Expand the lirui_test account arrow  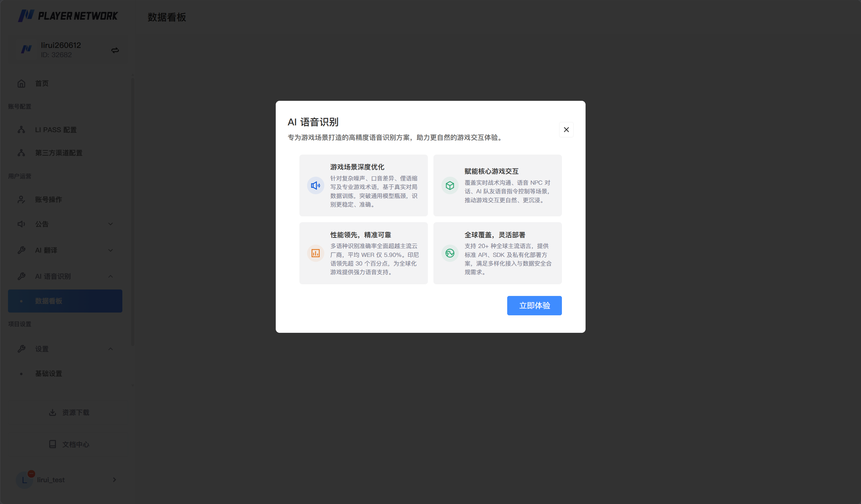(114, 480)
